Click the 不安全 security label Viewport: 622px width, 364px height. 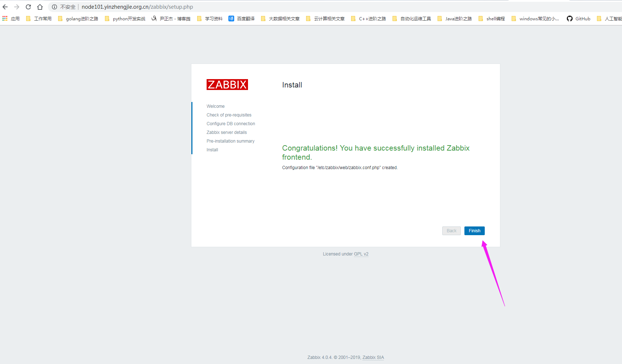tap(68, 7)
